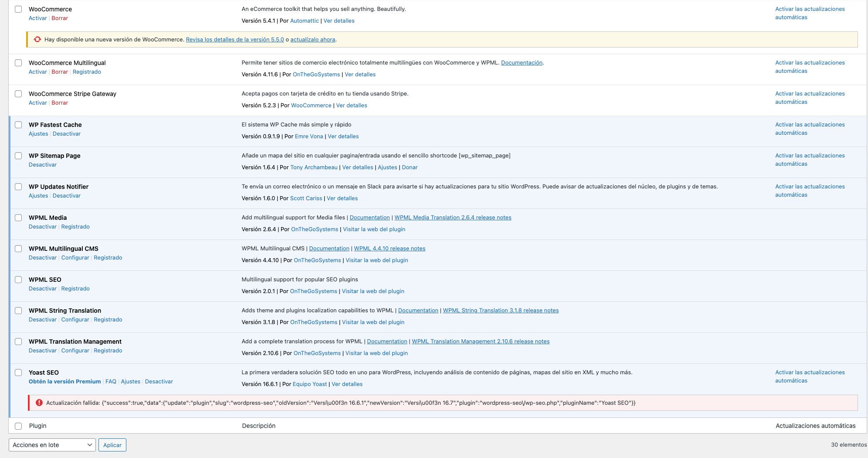Open Revisa los detalles de la versión 5.5.0
The height and width of the screenshot is (458, 868).
pyautogui.click(x=235, y=39)
